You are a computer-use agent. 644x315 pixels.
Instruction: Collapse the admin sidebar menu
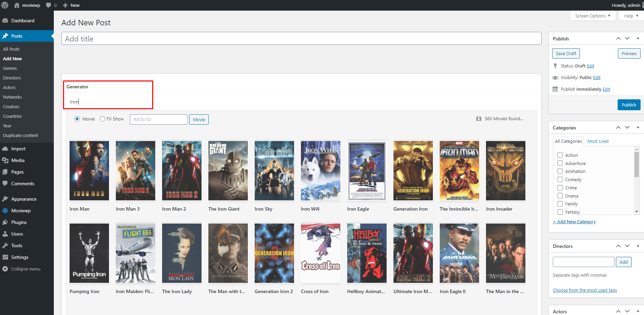[25, 269]
